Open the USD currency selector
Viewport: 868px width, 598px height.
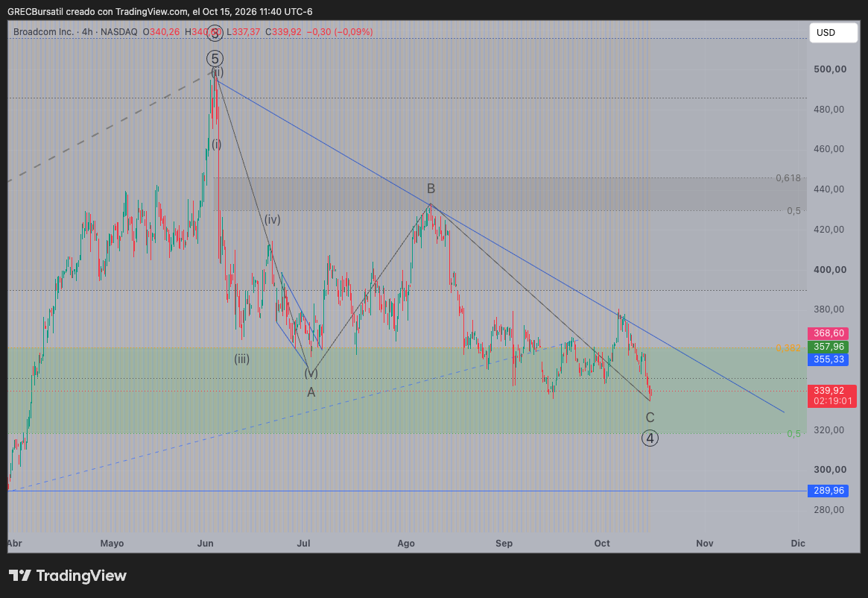point(833,33)
